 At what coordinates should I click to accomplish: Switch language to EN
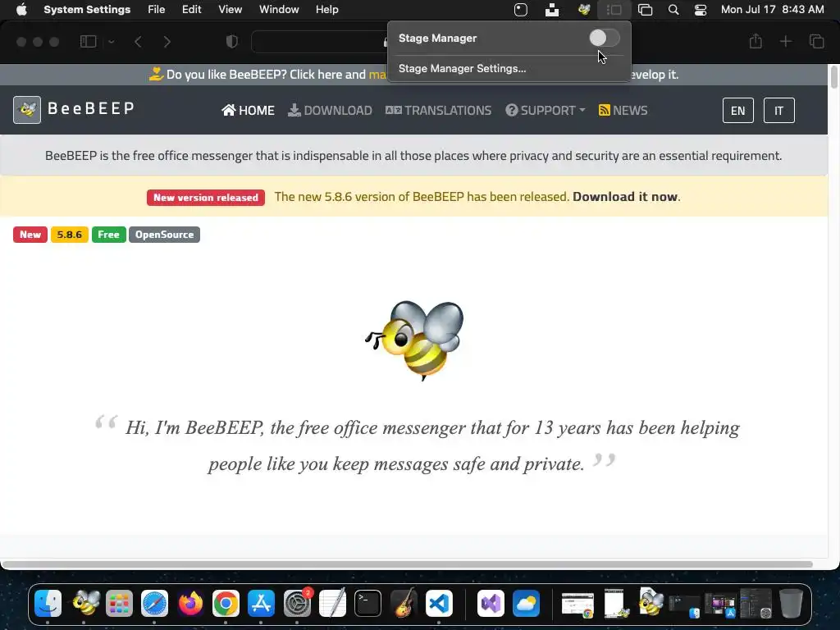pyautogui.click(x=737, y=111)
